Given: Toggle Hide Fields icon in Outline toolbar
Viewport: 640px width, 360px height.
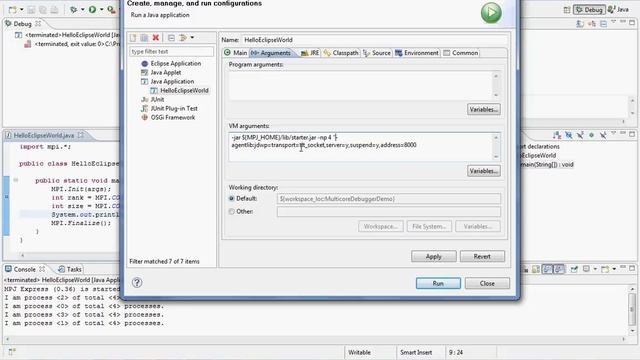Looking at the screenshot, I should (569, 135).
